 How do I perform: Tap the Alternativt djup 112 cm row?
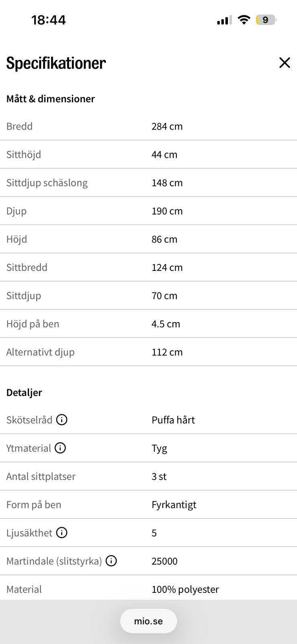(148, 352)
